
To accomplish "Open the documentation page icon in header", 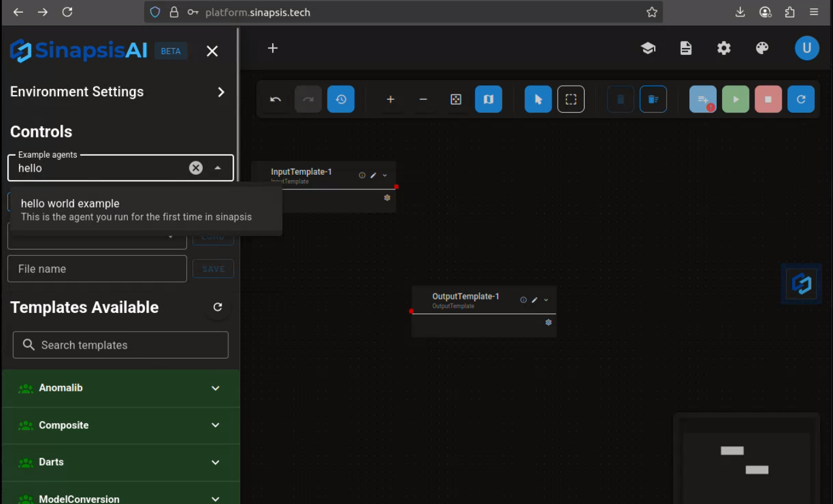I will (x=686, y=48).
